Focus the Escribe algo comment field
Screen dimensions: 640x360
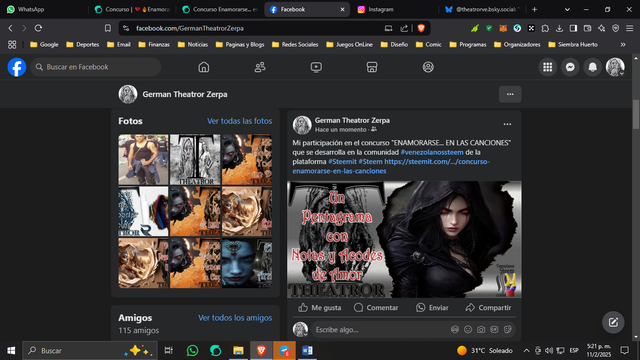pyautogui.click(x=380, y=329)
